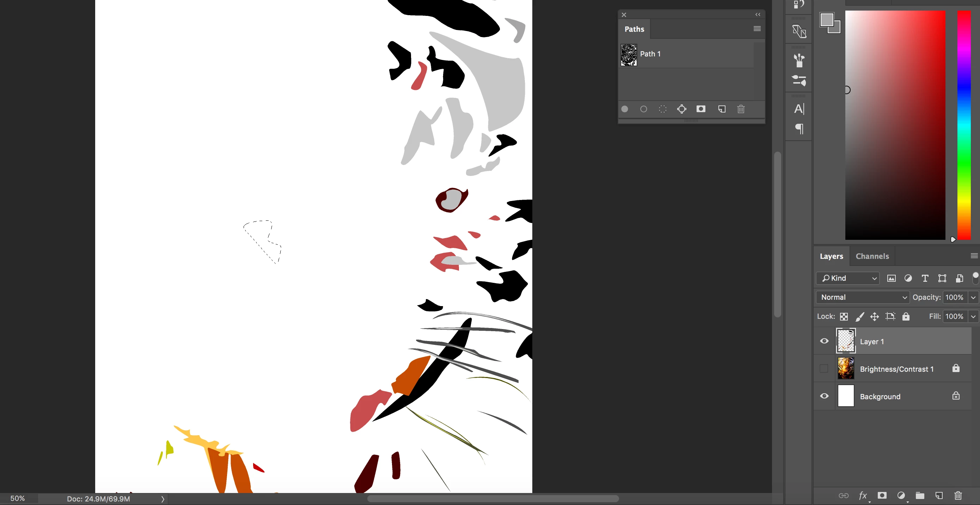This screenshot has width=980, height=505.
Task: Show the Brightness/Contrast 1 layer
Action: click(824, 369)
